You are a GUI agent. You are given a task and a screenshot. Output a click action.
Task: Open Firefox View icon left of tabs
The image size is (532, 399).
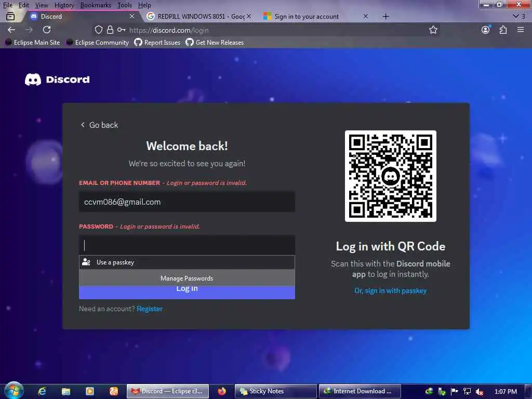pyautogui.click(x=10, y=16)
